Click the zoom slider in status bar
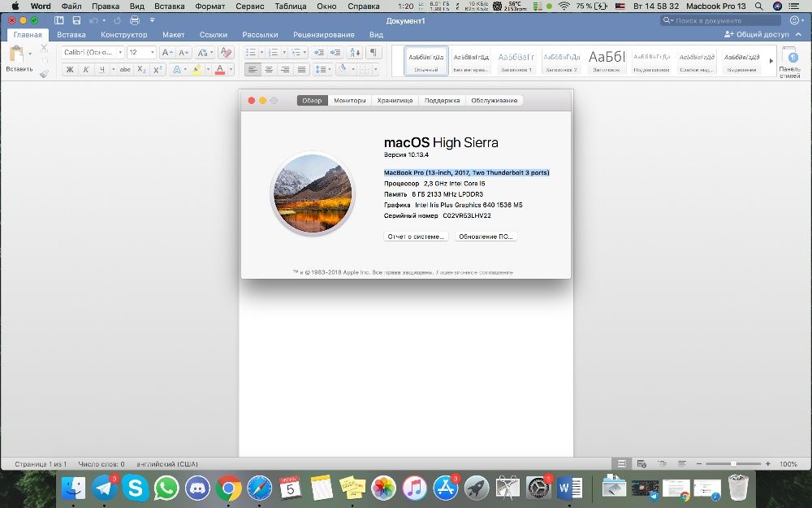Viewport: 812px width, 508px height. [733, 464]
